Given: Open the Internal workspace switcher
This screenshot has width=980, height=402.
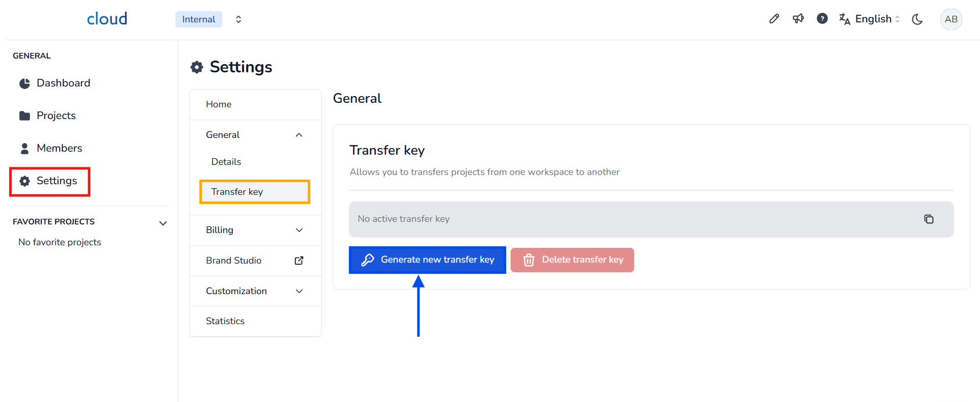Looking at the screenshot, I should click(x=238, y=19).
